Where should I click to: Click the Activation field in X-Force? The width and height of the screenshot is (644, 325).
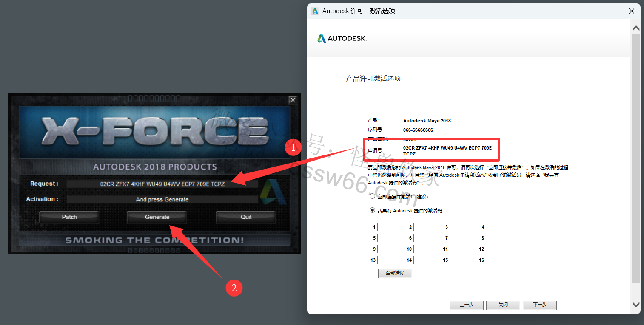pyautogui.click(x=162, y=199)
